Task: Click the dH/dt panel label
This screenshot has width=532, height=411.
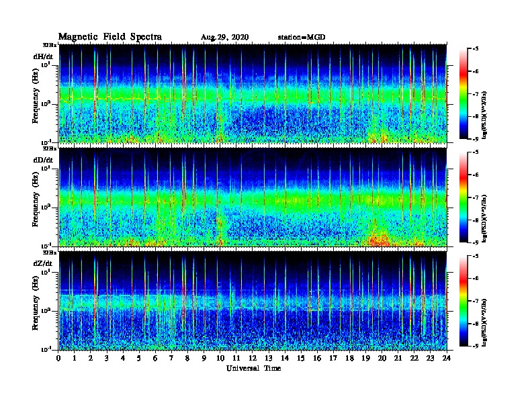Action: pyautogui.click(x=43, y=56)
